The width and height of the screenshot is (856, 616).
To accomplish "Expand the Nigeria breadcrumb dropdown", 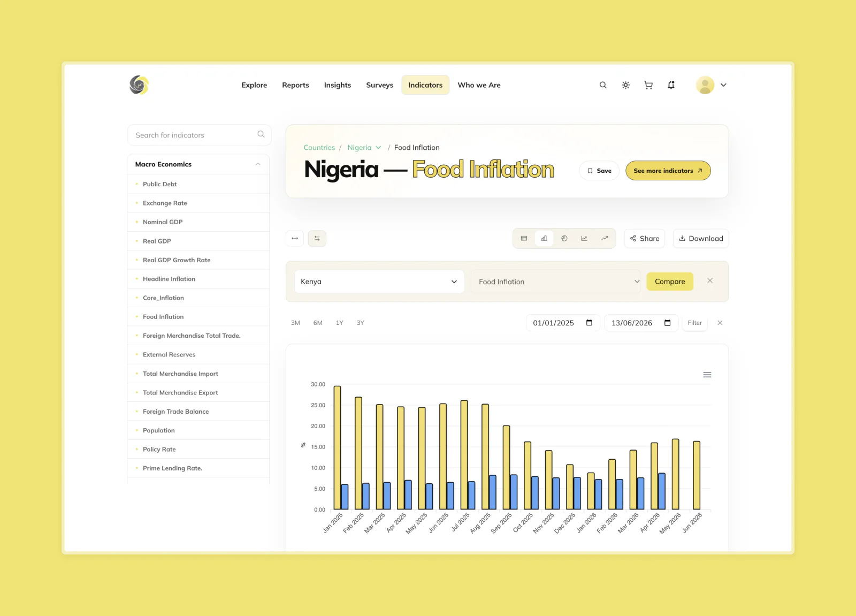I will coord(378,148).
